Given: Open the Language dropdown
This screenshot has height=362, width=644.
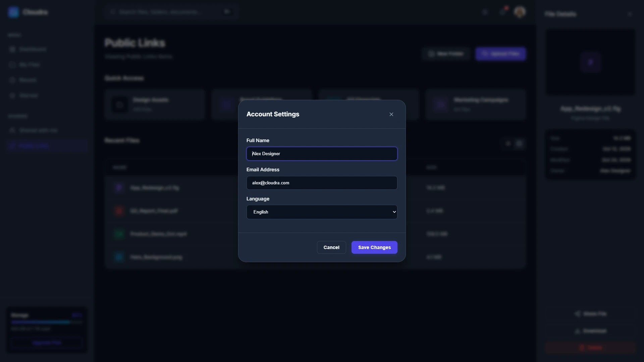Looking at the screenshot, I should tap(322, 212).
